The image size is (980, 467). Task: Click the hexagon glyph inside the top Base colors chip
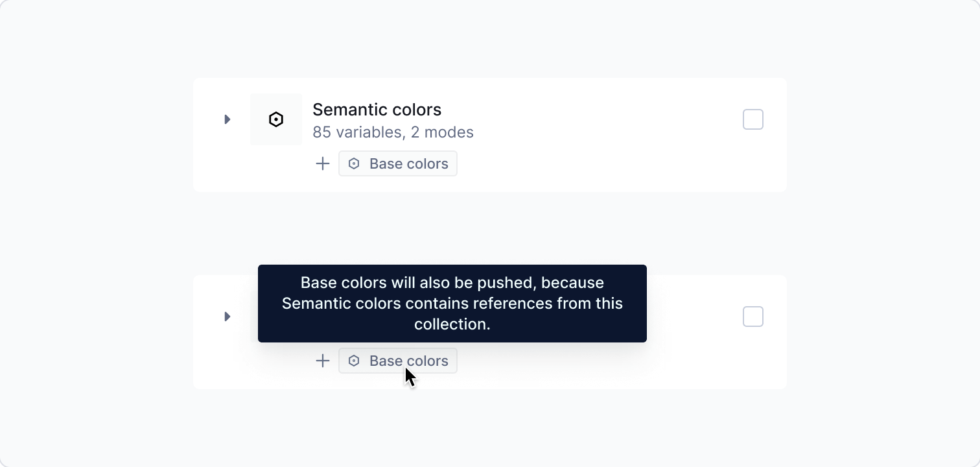tap(353, 163)
